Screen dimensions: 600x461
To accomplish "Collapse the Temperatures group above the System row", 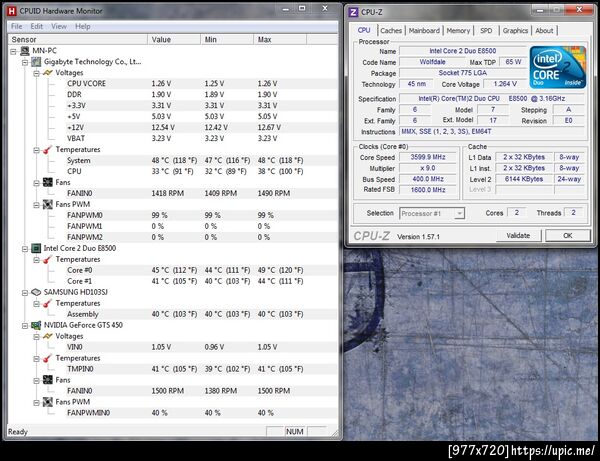I will pyautogui.click(x=36, y=150).
